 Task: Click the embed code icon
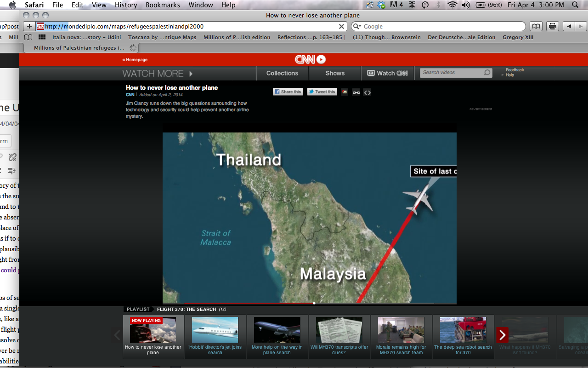tap(367, 92)
